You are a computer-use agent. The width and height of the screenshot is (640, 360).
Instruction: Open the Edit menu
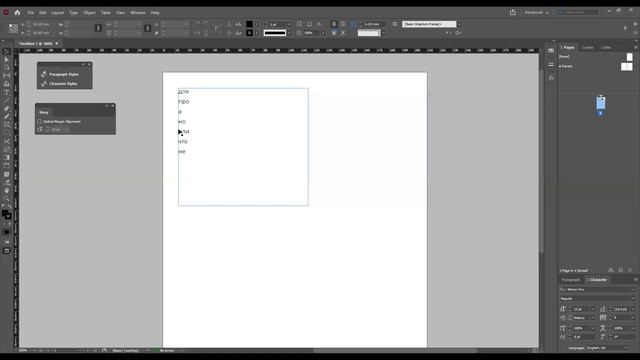click(42, 13)
